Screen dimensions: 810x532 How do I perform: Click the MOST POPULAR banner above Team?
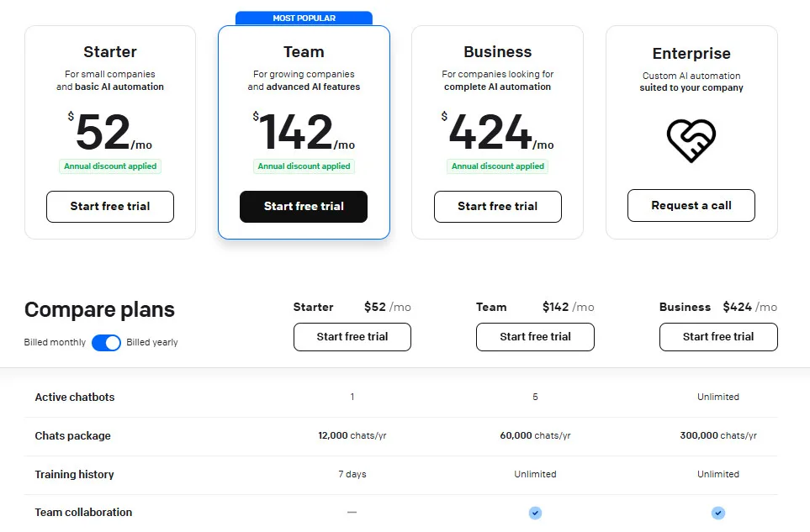coord(304,18)
